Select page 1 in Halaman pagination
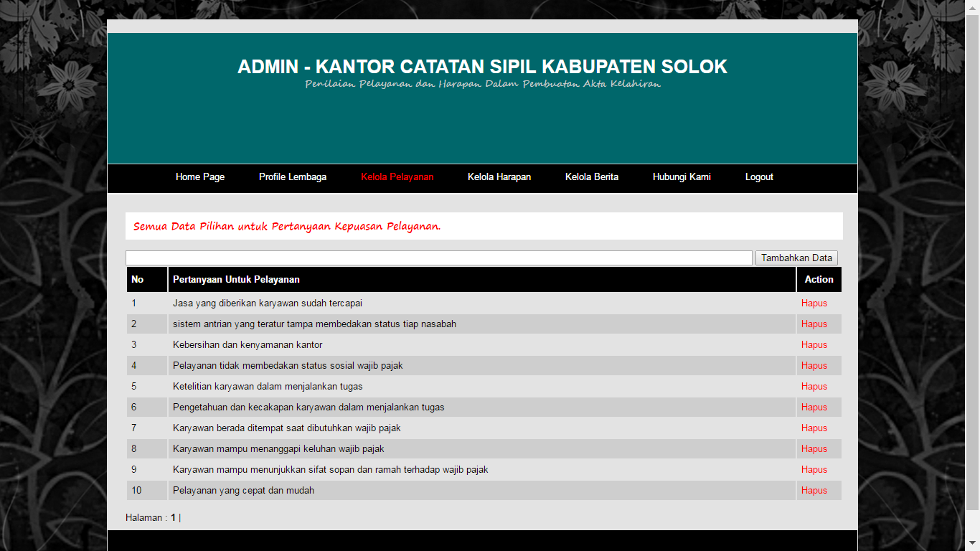The image size is (980, 551). [x=173, y=518]
